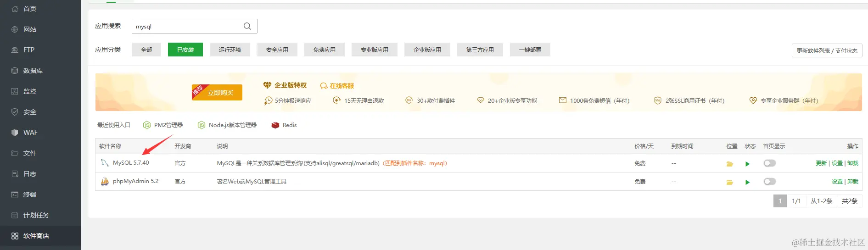Screen dimensions: 868x250
Task: Click the 5分钟极速响应 feature item
Action: click(288, 101)
